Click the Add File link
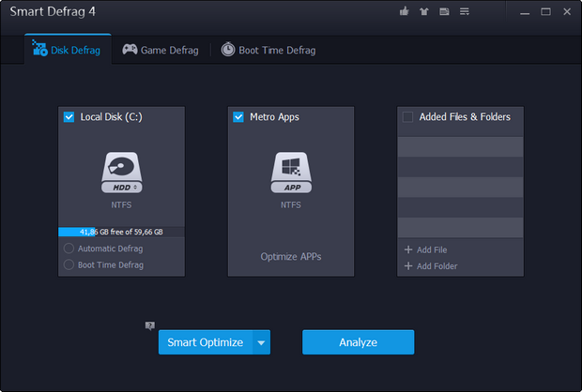The height and width of the screenshot is (392, 582). click(x=432, y=250)
